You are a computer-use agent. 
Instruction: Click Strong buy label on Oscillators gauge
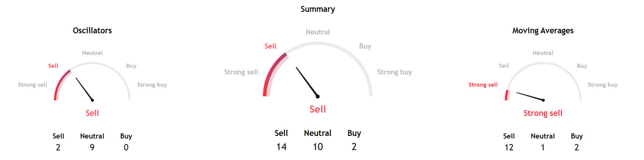(152, 85)
